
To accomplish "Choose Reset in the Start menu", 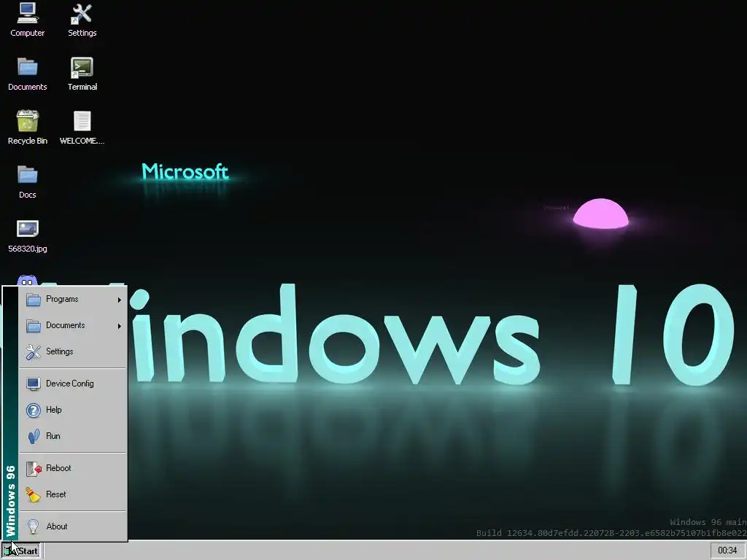I will click(73, 494).
